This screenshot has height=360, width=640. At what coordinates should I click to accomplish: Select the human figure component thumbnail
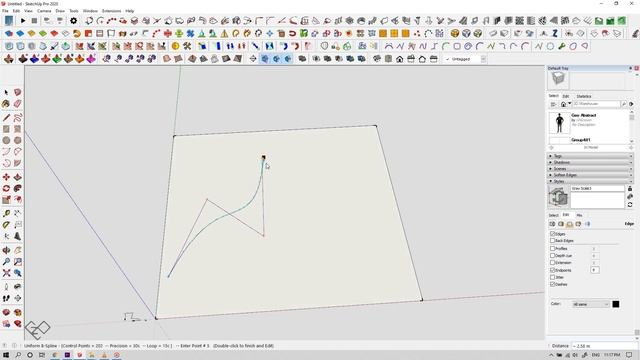pos(559,123)
